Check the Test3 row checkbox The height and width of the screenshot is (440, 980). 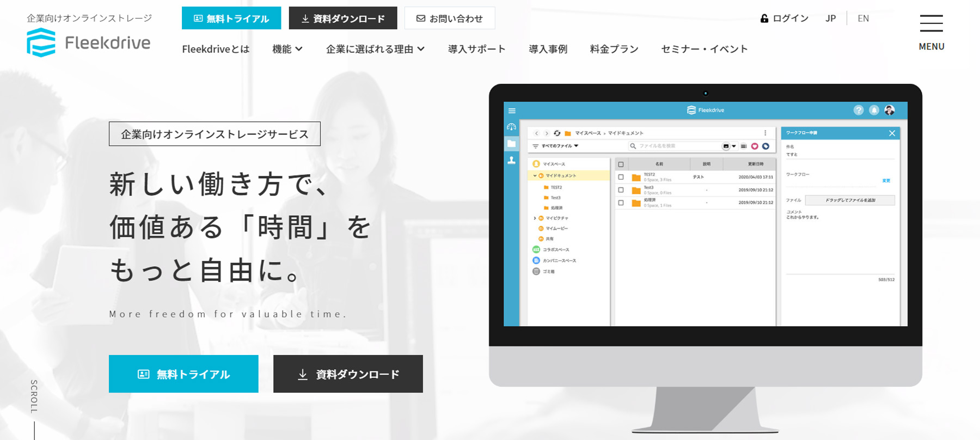(621, 190)
